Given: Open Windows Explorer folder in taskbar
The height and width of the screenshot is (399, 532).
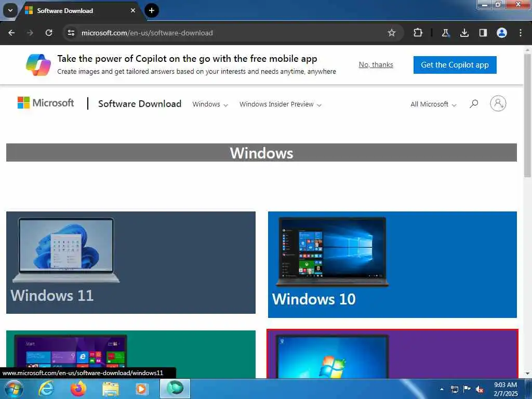Looking at the screenshot, I should (111, 389).
